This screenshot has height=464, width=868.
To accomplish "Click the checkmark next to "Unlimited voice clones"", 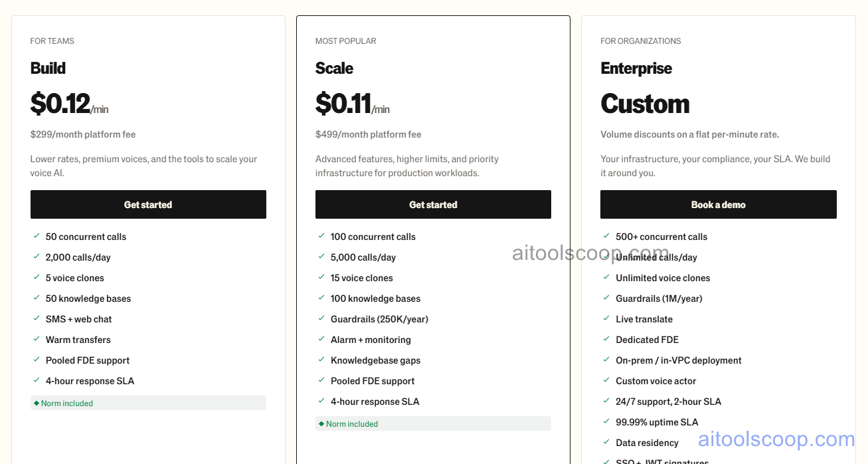I will coord(606,278).
